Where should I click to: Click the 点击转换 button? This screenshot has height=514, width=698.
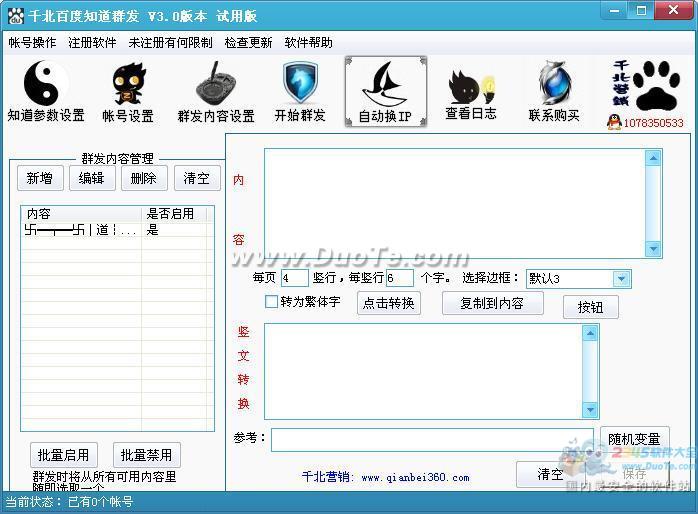coord(389,303)
